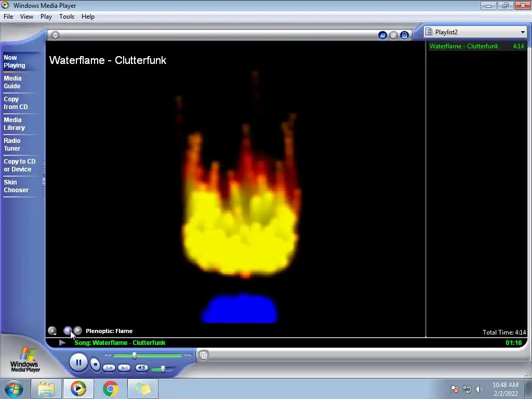Skip to the previous track
Image resolution: width=532 pixels, height=399 pixels.
109,368
